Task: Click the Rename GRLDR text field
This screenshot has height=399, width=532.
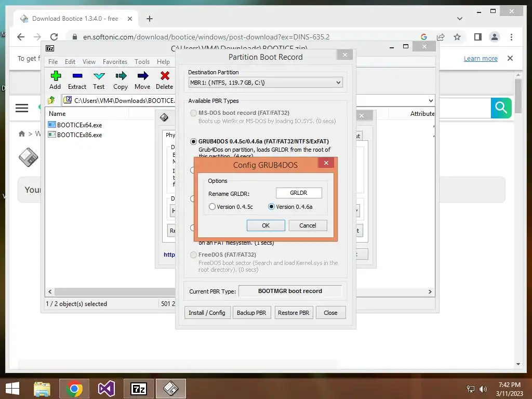Action: pyautogui.click(x=299, y=193)
